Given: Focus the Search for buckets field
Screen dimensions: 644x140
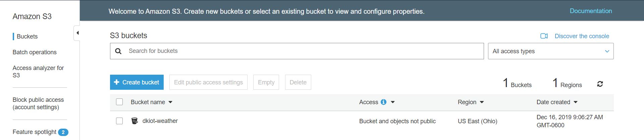Looking at the screenshot, I should click(x=302, y=51).
